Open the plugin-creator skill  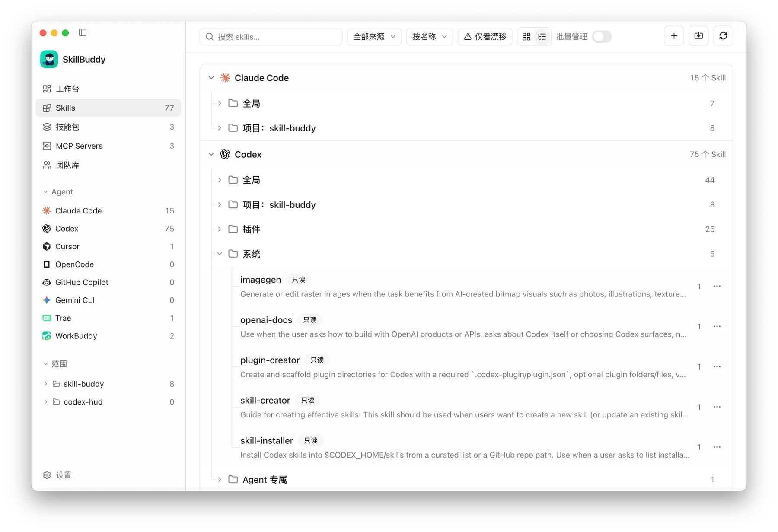270,360
